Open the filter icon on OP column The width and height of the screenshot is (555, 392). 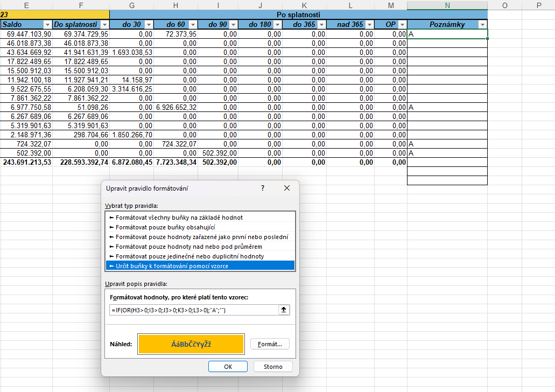click(x=403, y=24)
